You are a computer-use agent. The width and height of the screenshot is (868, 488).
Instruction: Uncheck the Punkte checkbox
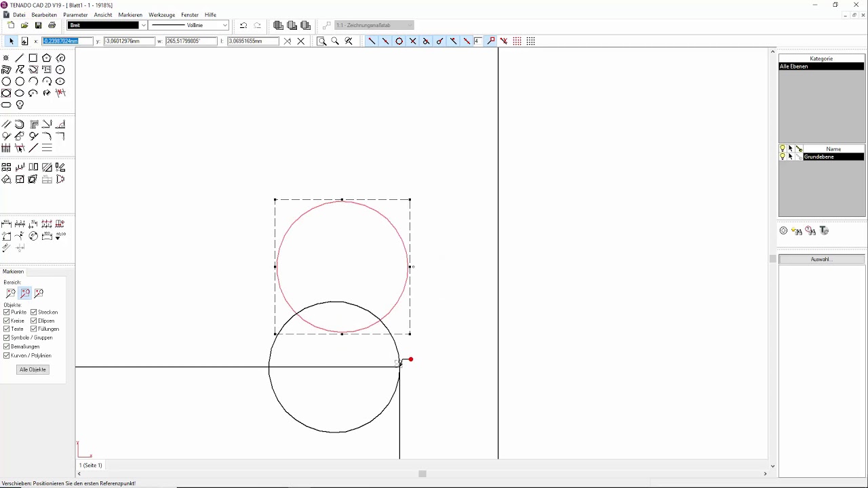tap(7, 312)
